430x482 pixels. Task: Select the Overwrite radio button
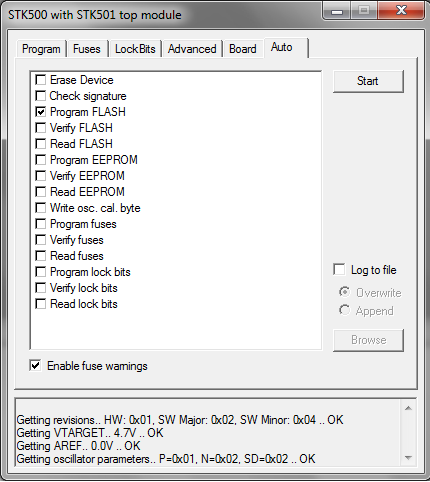coord(345,292)
